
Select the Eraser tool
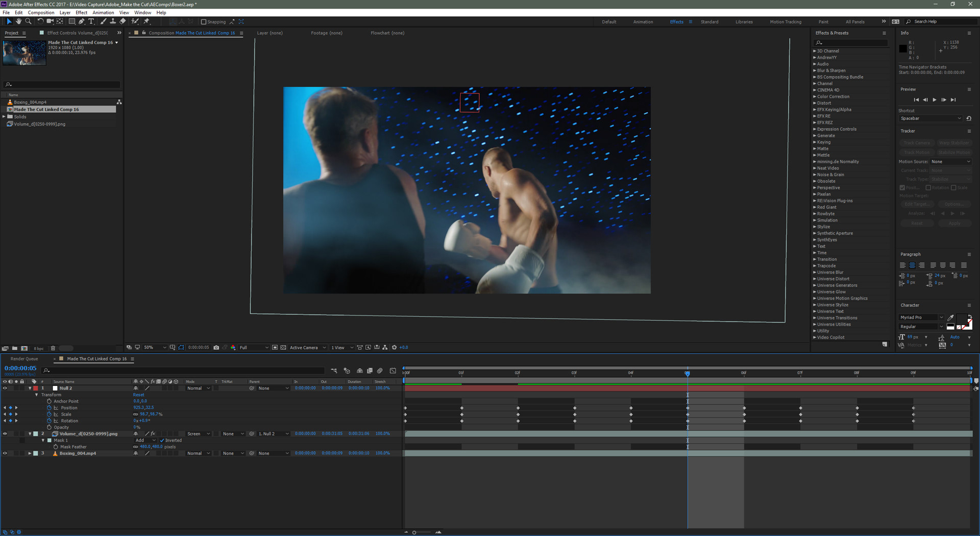point(122,21)
